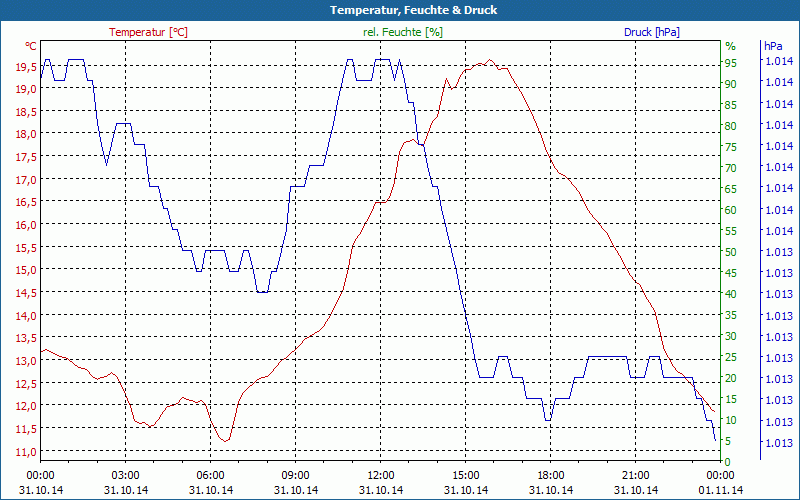Viewport: 800px width, 500px height.
Task: Click the 21:00 time axis label
Action: (x=636, y=476)
